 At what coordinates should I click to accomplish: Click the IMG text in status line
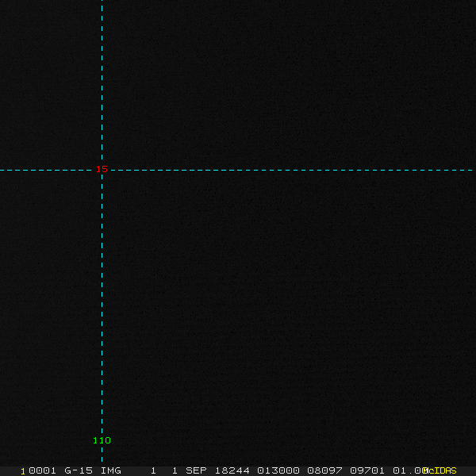pos(111,470)
